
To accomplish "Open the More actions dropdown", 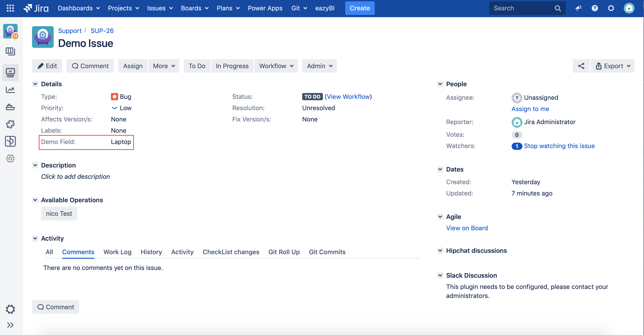I will point(164,66).
